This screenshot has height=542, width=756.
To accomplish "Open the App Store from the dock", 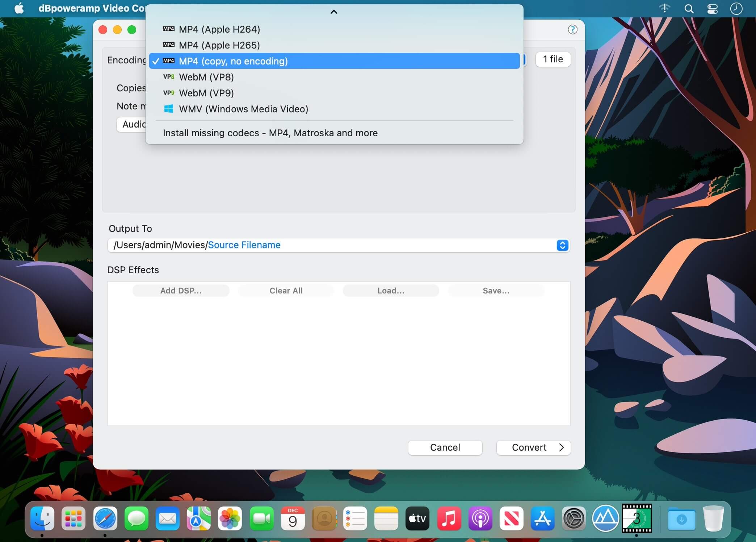I will click(x=542, y=518).
